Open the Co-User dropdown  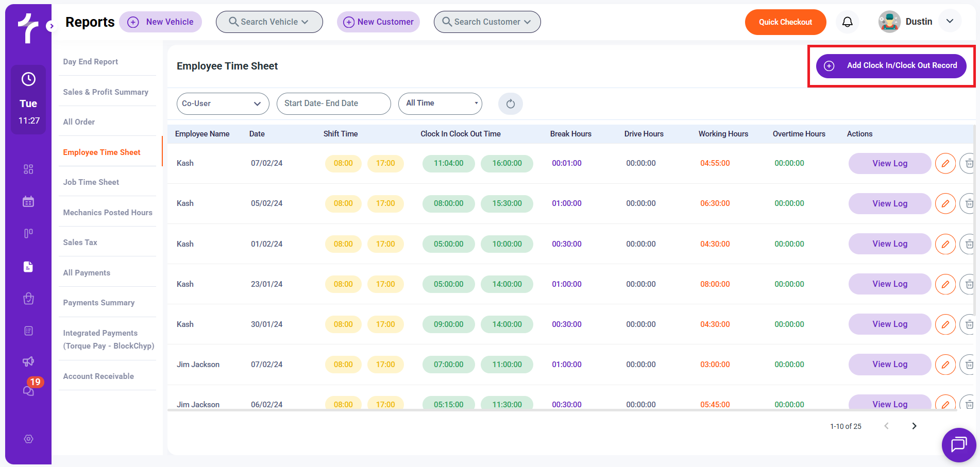tap(223, 104)
